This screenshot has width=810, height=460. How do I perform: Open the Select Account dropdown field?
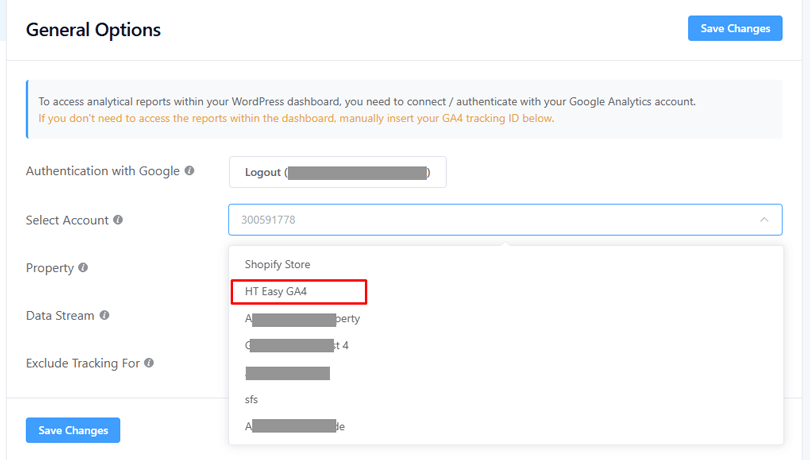505,220
